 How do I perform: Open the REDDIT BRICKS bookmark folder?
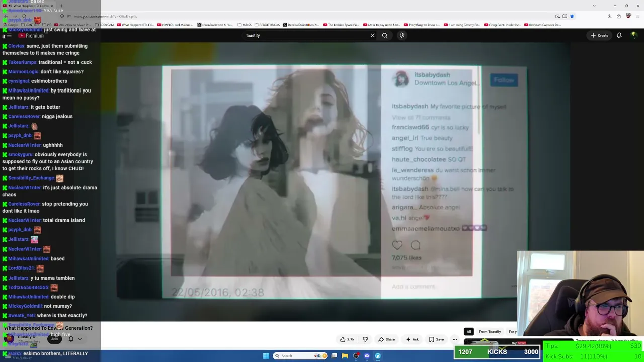click(x=267, y=25)
